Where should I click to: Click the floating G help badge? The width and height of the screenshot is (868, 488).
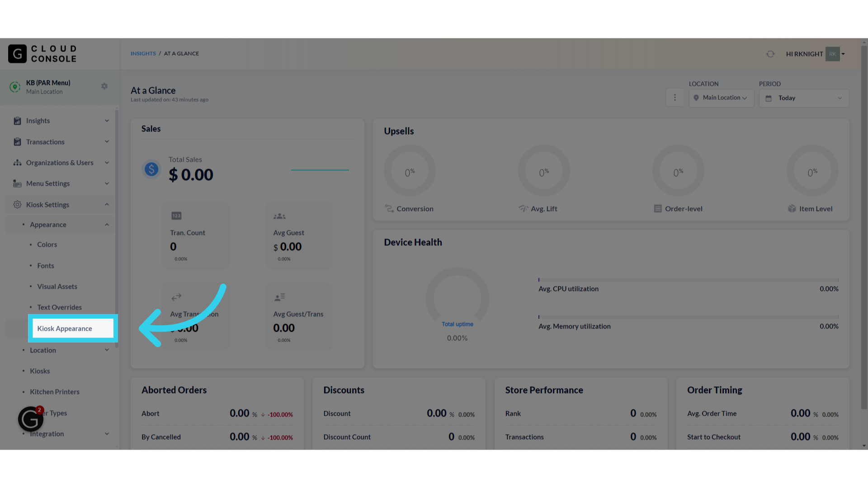pyautogui.click(x=31, y=419)
